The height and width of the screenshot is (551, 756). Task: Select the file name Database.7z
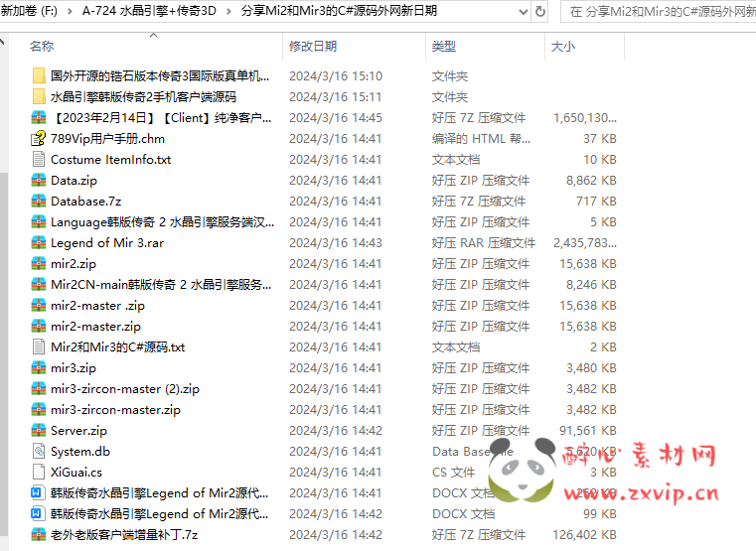[85, 201]
